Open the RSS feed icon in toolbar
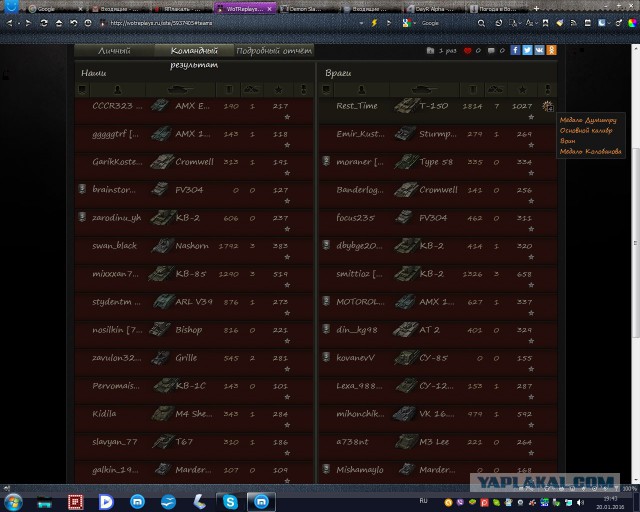 coord(573,23)
